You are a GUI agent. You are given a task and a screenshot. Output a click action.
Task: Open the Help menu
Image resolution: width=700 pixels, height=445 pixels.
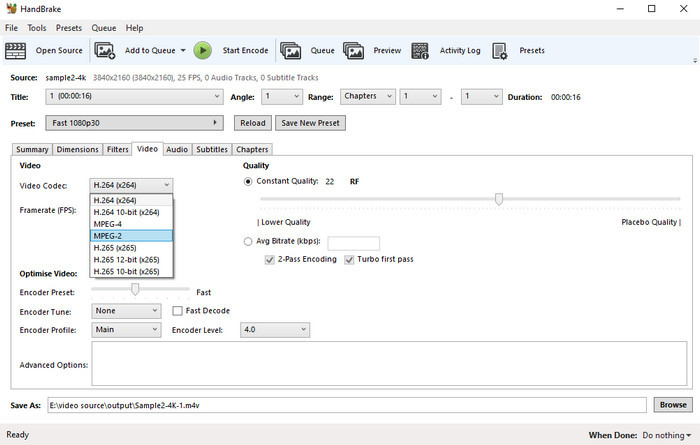134,28
